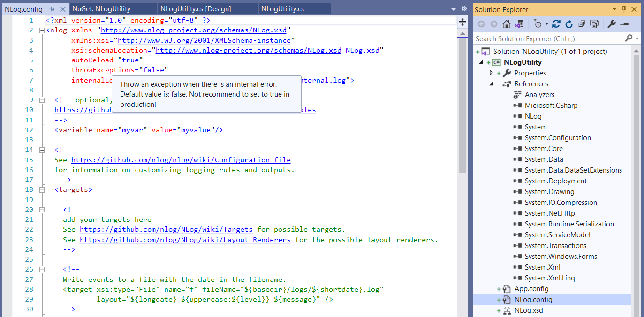Refresh the Solution Explorer
The height and width of the screenshot is (317, 644).
point(569,24)
